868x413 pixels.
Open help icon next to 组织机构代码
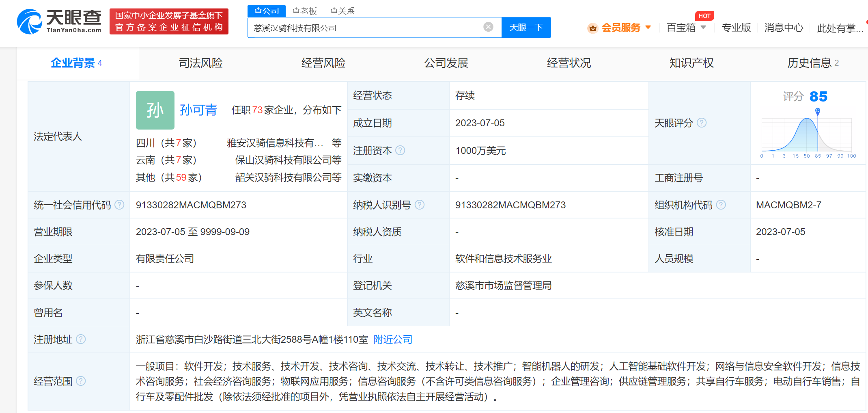(721, 205)
